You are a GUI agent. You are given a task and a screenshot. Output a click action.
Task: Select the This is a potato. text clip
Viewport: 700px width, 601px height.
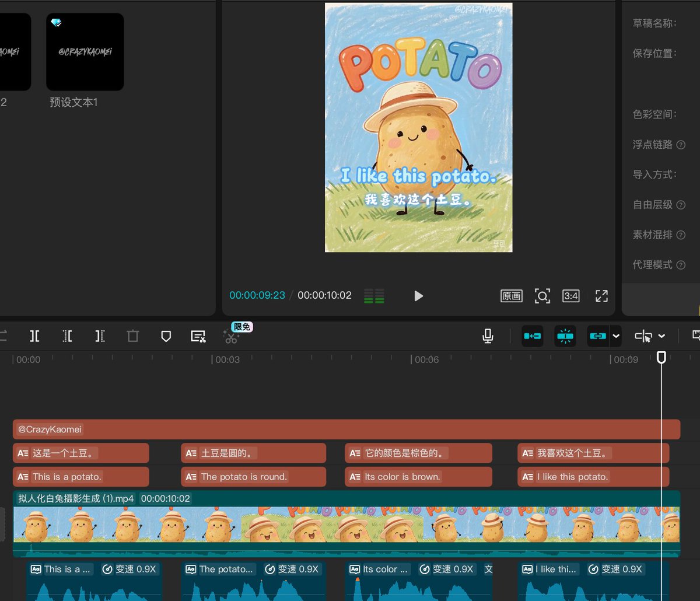tap(81, 477)
